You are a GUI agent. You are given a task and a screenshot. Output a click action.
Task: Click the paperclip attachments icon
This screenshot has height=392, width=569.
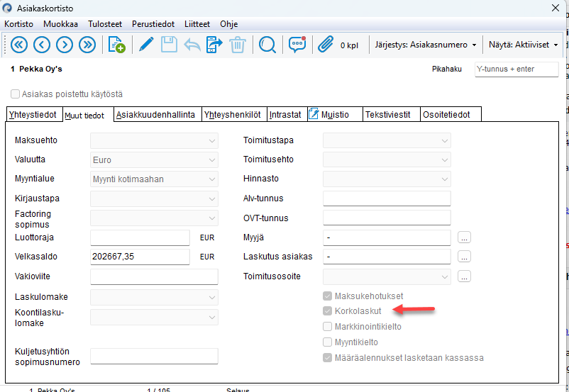pyautogui.click(x=326, y=45)
